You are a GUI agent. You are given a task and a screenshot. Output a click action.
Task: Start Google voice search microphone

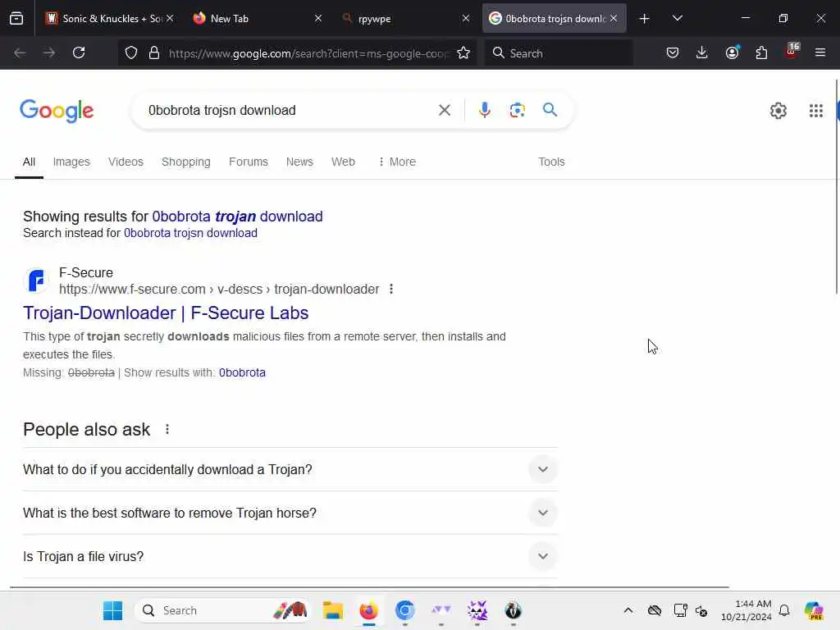(x=484, y=111)
